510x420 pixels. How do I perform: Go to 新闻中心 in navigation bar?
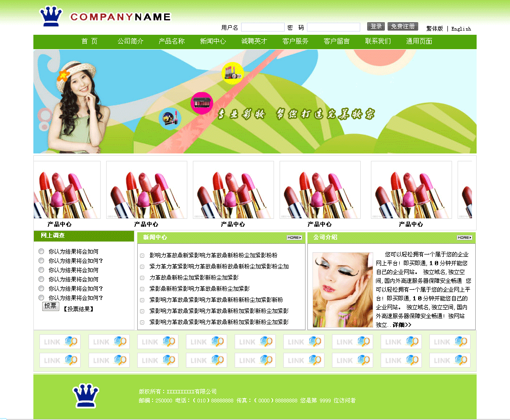[213, 41]
